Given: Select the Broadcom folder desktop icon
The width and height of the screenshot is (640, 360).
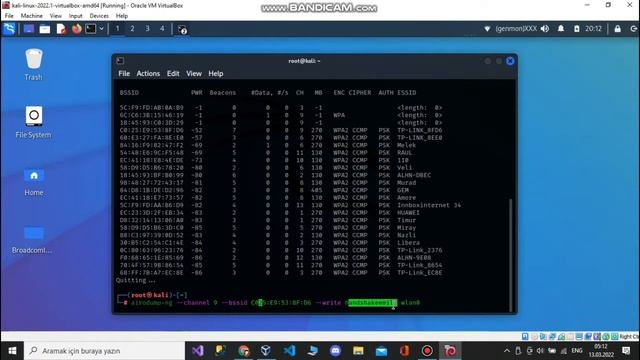Looking at the screenshot, I should [x=32, y=240].
